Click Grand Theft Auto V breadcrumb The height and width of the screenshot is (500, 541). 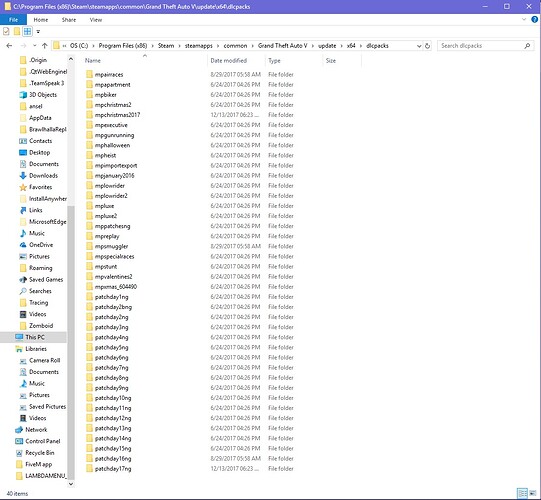pos(283,46)
